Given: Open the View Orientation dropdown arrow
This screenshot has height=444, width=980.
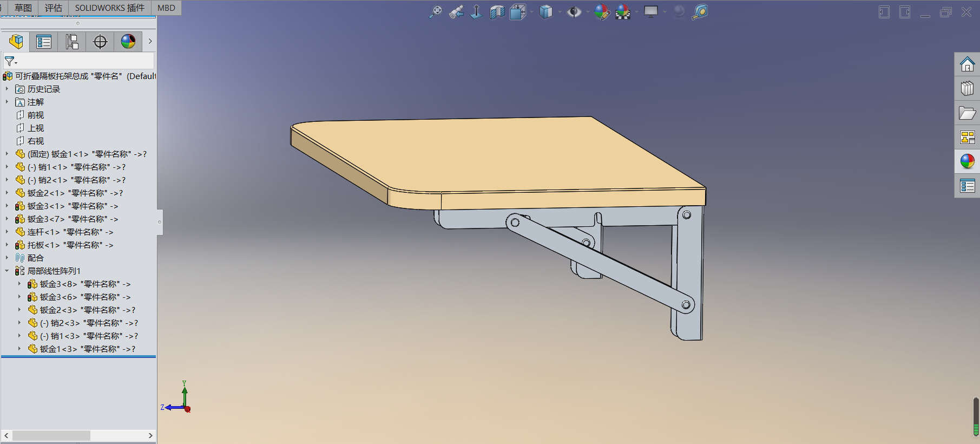Looking at the screenshot, I should pos(532,12).
